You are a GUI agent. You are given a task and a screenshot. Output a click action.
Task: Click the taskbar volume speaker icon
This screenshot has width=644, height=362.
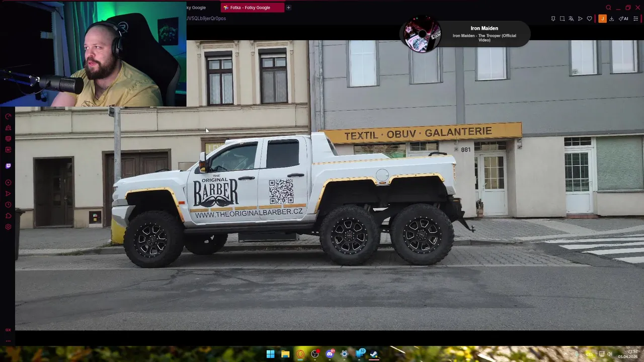pos(609,354)
